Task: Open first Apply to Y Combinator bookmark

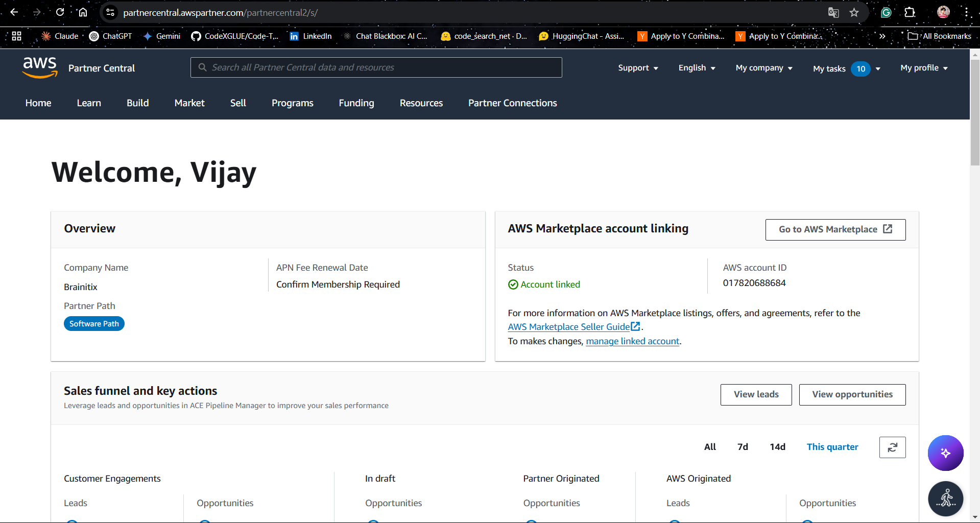Action: coord(681,36)
